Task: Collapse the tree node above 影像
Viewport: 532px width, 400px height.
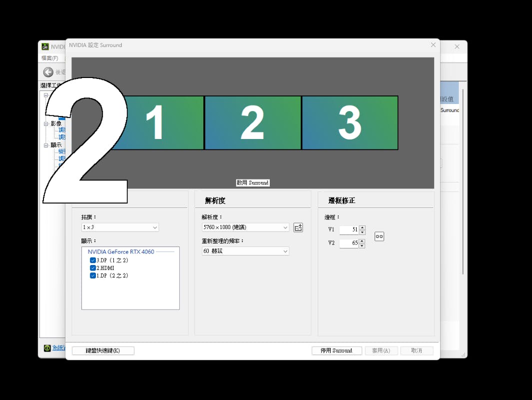Action: tap(46, 95)
